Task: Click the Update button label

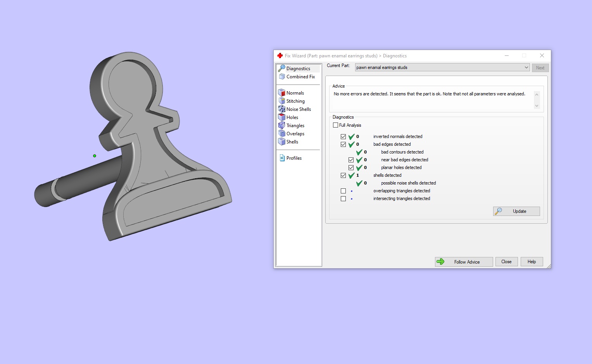Action: tap(520, 211)
